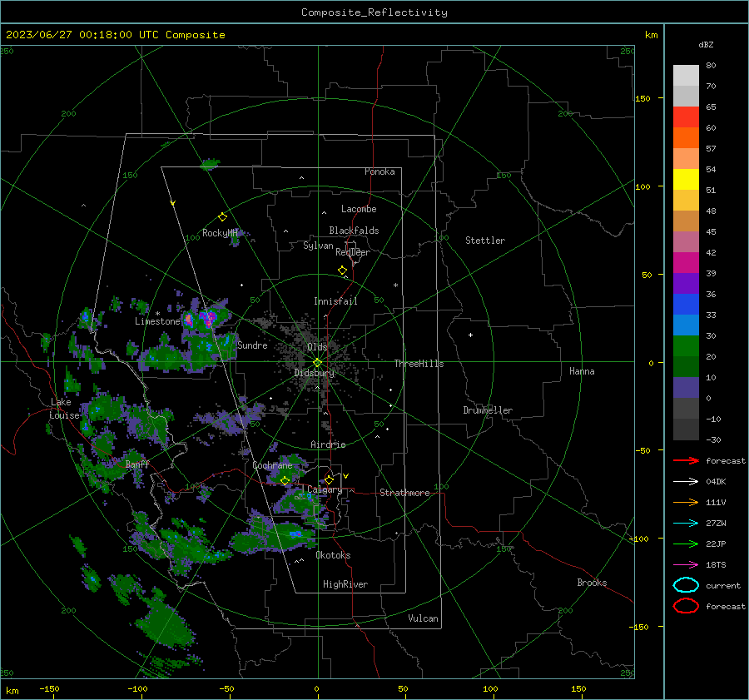Image resolution: width=749 pixels, height=700 pixels.
Task: Click the Cochrane label
Action: (272, 465)
